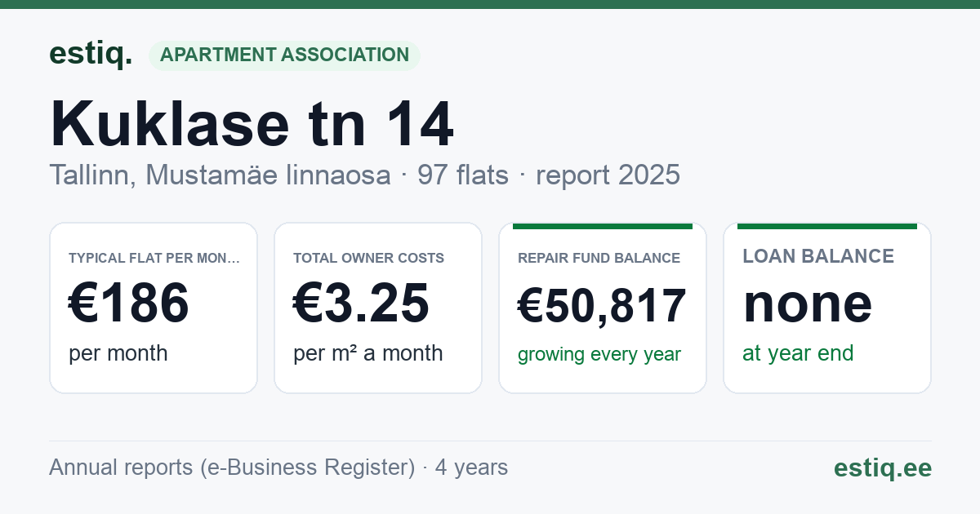Viewport: 980px width, 514px height.
Task: Open the Total owner costs card
Action: pyautogui.click(x=378, y=308)
